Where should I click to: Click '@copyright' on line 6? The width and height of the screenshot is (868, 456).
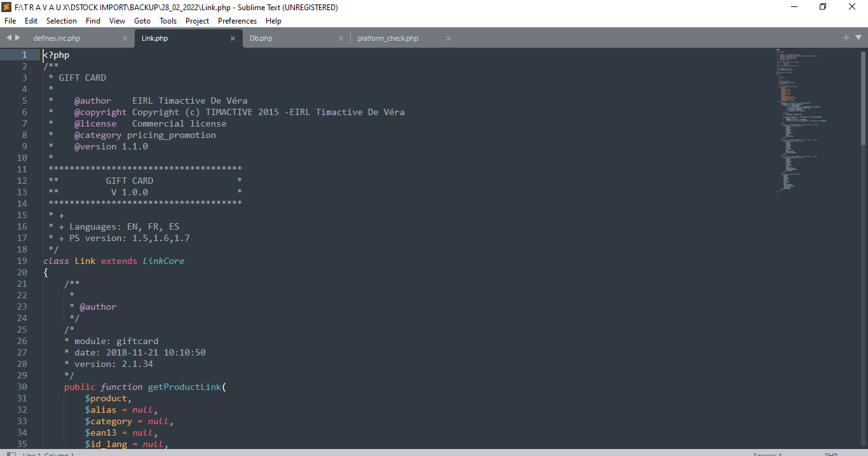(100, 112)
